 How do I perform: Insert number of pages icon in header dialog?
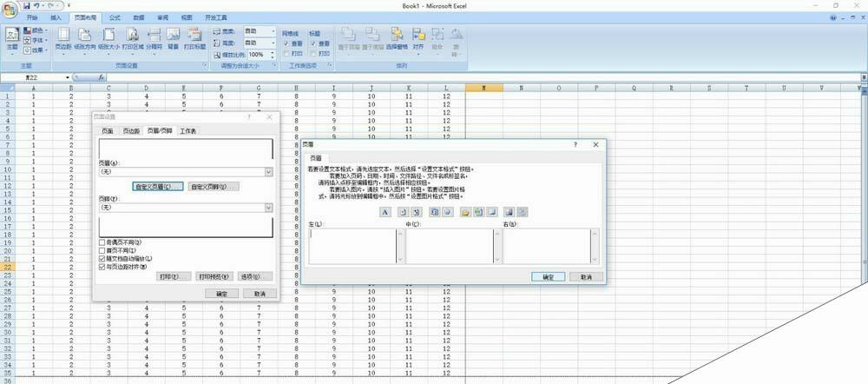(417, 212)
